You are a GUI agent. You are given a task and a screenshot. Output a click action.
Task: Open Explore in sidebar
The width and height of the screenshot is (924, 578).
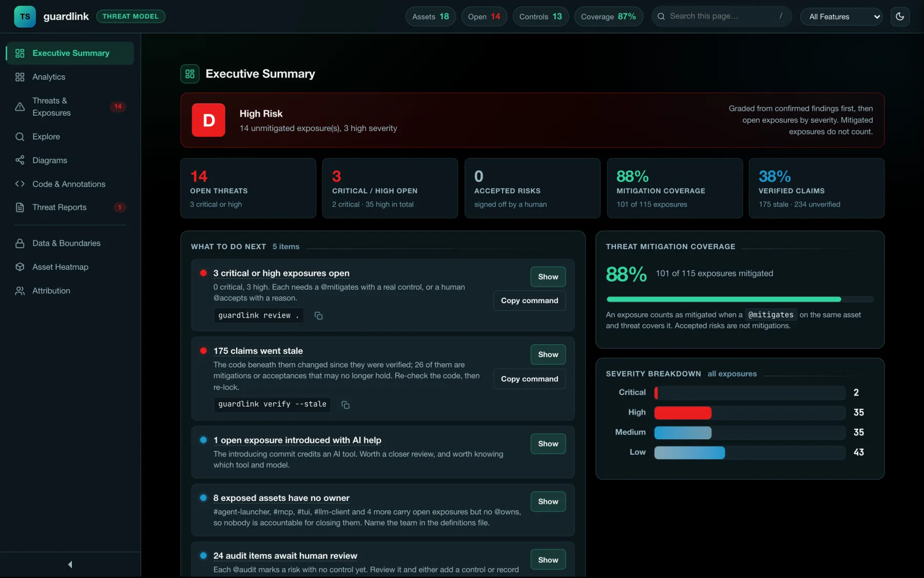click(70, 137)
